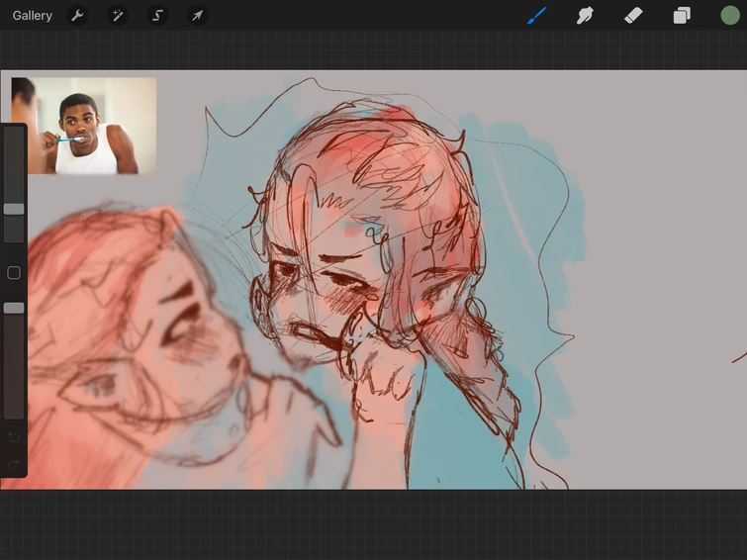Undo the last stroke using sidebar arrow
747x560 pixels.
14,436
